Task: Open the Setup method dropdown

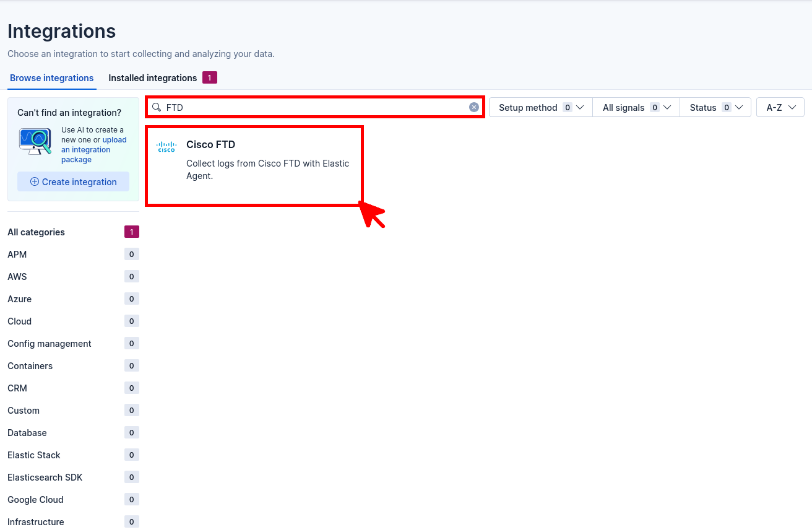Action: (541, 107)
